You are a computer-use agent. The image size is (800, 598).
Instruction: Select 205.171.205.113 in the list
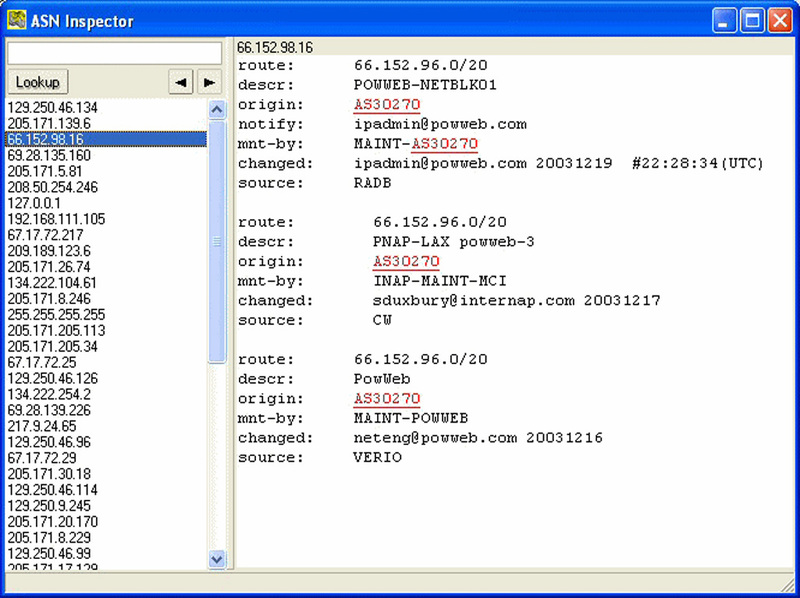106,331
